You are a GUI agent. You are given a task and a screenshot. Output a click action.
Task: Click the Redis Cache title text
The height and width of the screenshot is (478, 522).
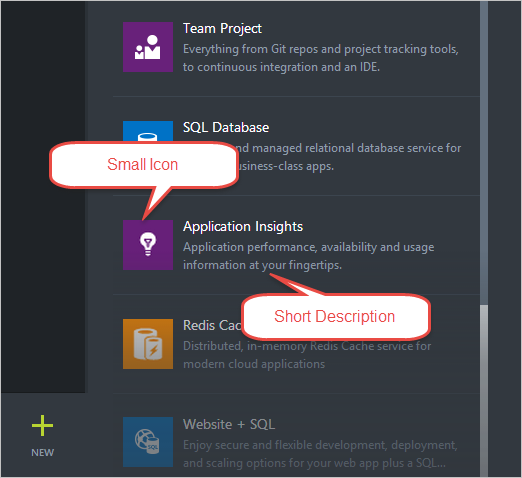(x=212, y=325)
